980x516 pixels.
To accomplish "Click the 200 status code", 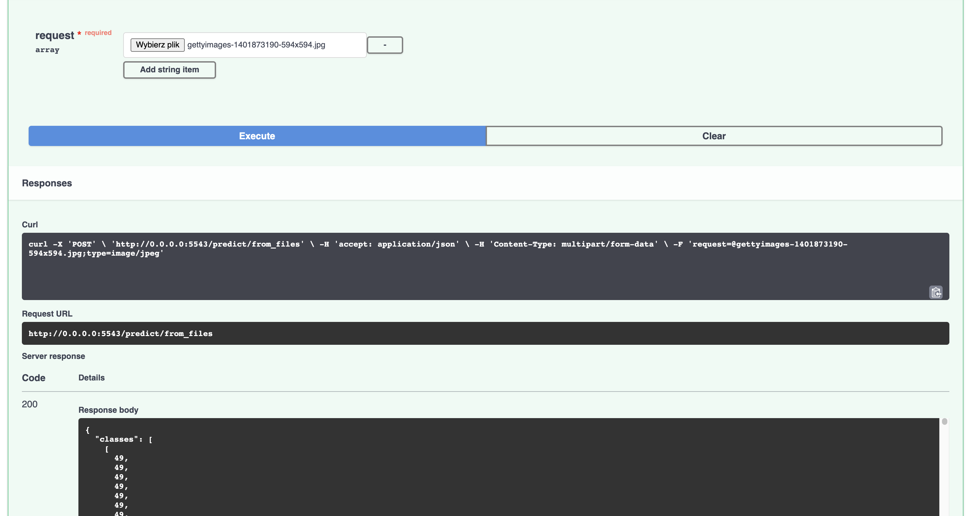I will [30, 404].
